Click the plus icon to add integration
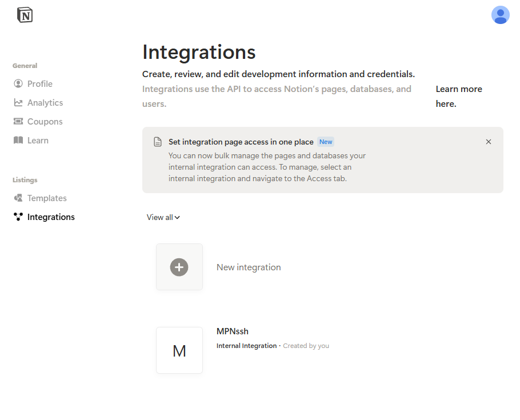The image size is (520, 420). click(x=179, y=267)
